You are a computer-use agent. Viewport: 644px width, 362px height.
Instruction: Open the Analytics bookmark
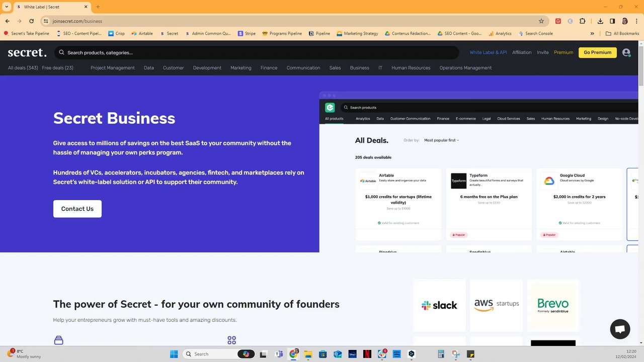coord(500,34)
